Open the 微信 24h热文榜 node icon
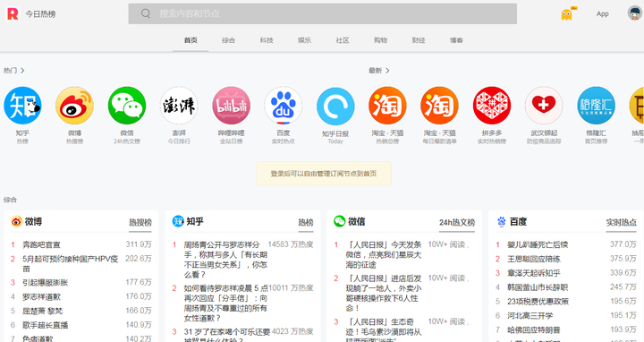 [x=127, y=106]
